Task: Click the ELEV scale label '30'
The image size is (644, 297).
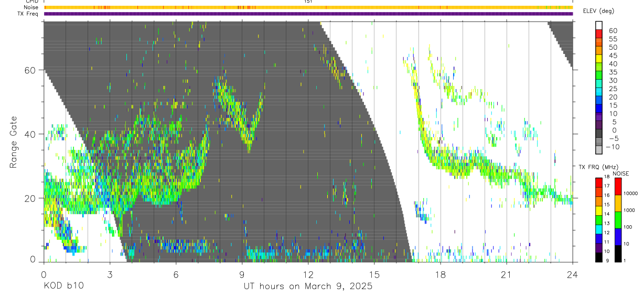Action: click(612, 80)
